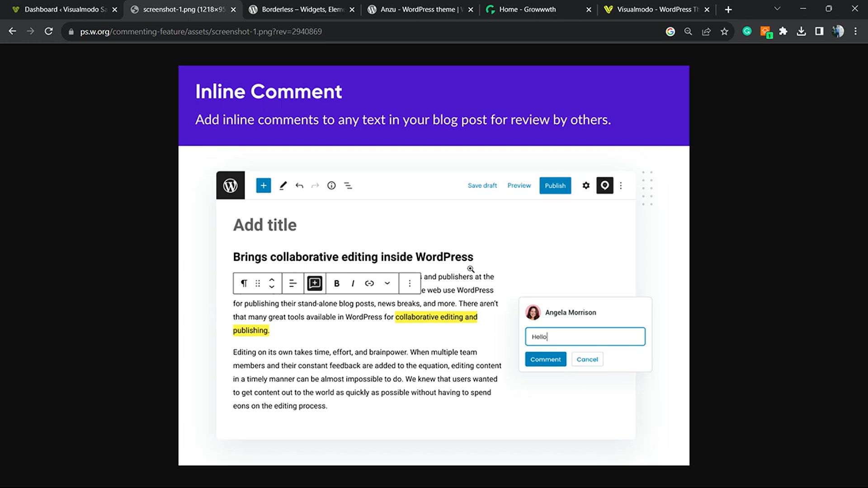The width and height of the screenshot is (868, 488).
Task: Click highlighted text collaborative editing and
Action: (x=436, y=317)
